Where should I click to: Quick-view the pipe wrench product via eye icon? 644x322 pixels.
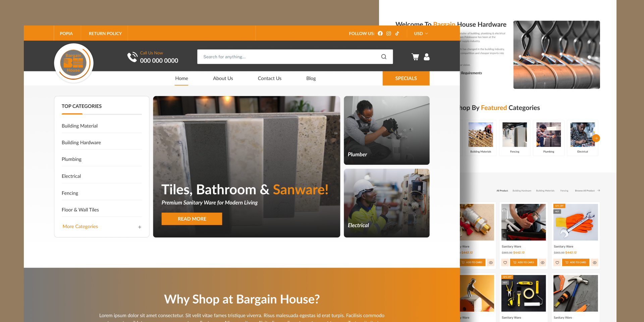tap(542, 263)
